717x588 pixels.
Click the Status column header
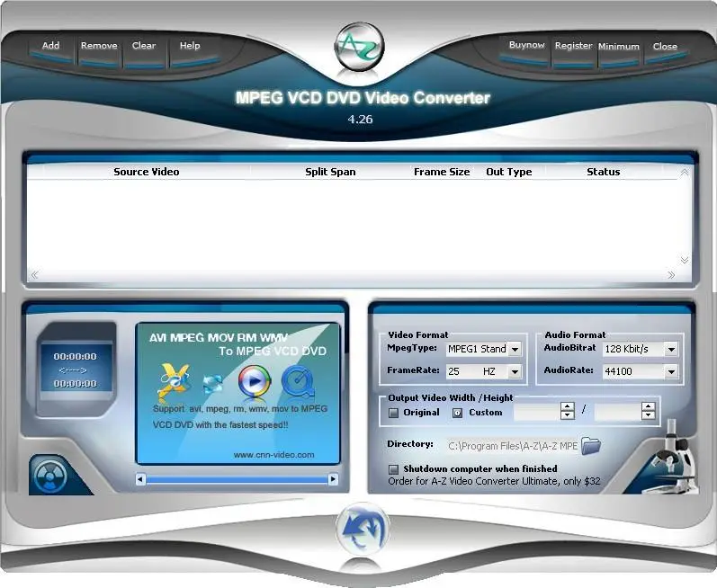pyautogui.click(x=603, y=172)
